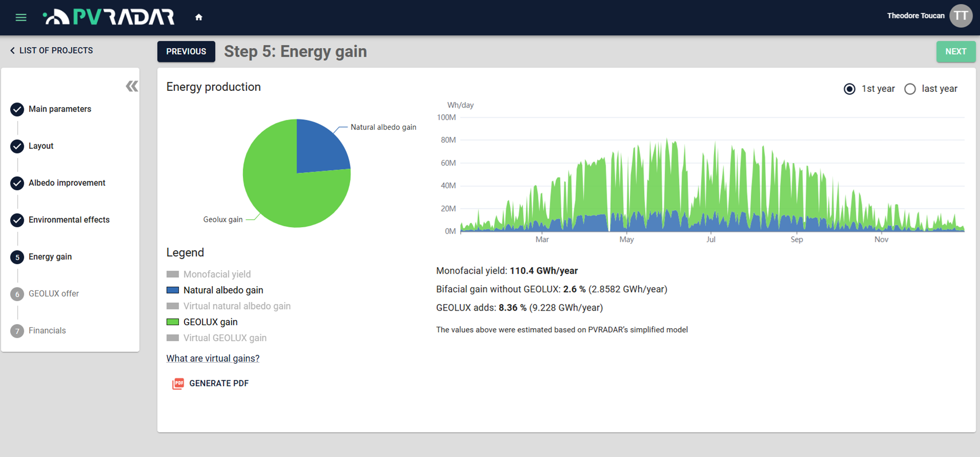The image size is (980, 457).
Task: Click green GEOLUX gain legend swatch
Action: (173, 322)
